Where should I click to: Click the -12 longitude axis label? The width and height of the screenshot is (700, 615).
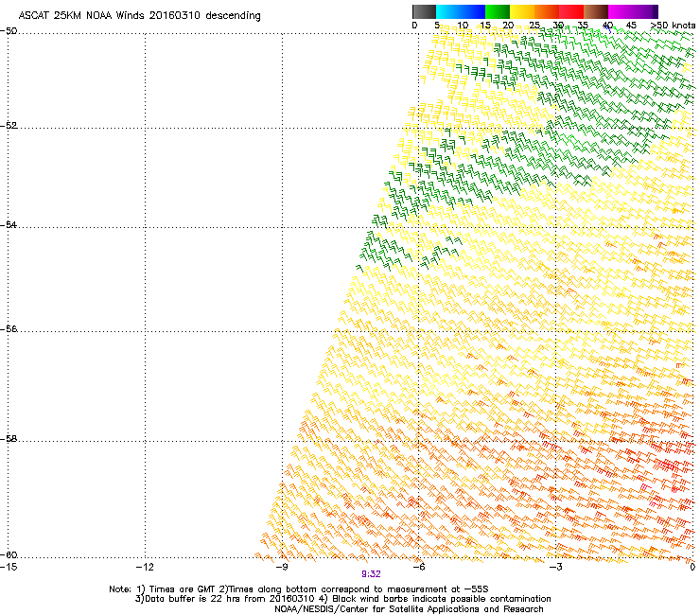[x=145, y=567]
